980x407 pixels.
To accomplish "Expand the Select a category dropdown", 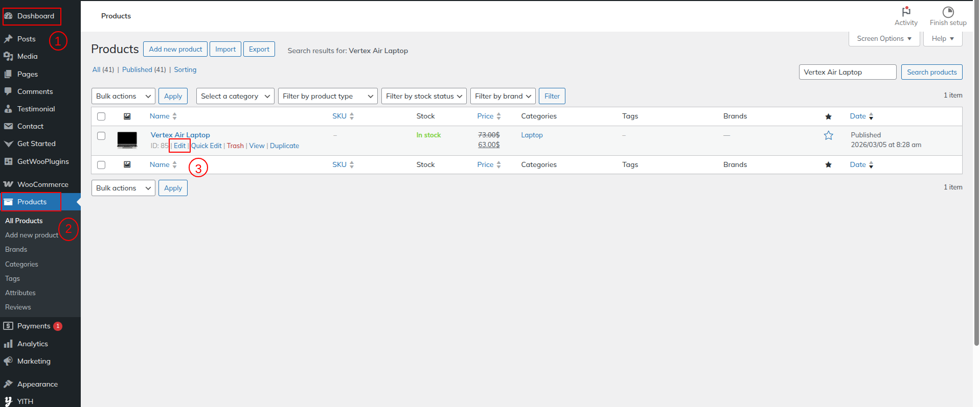I will point(235,96).
